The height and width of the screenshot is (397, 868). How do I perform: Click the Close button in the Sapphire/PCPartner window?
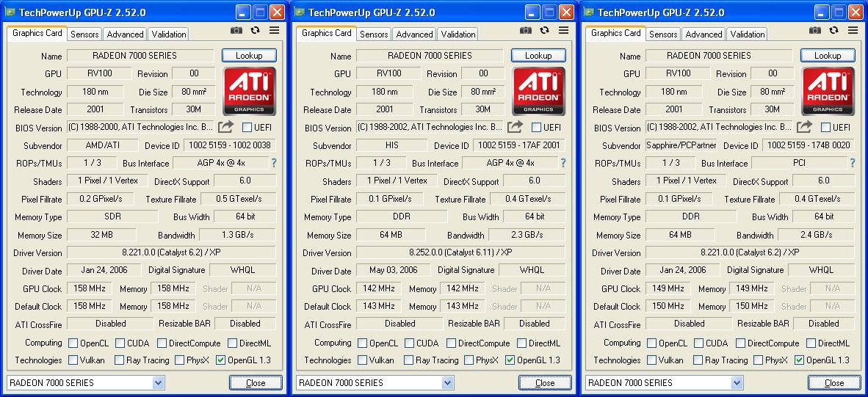coord(835,382)
